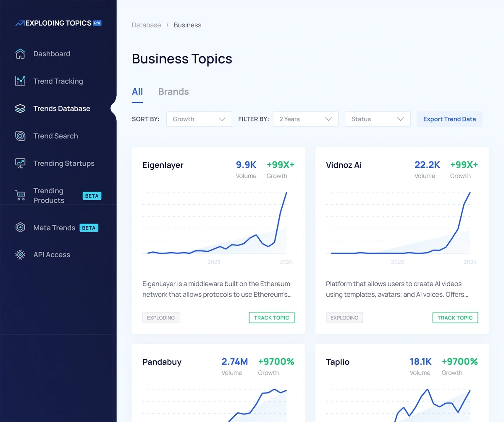
Task: Switch to the All tab
Action: 137,92
